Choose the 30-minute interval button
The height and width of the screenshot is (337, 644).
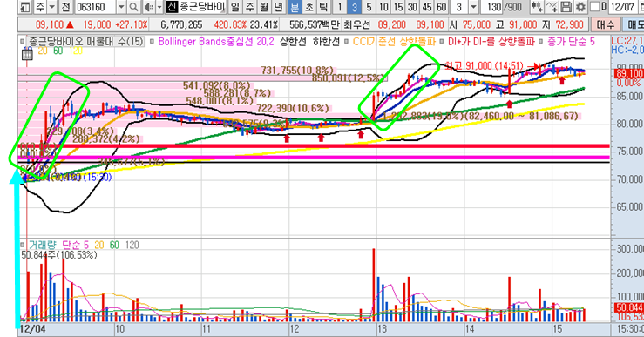coord(413,7)
